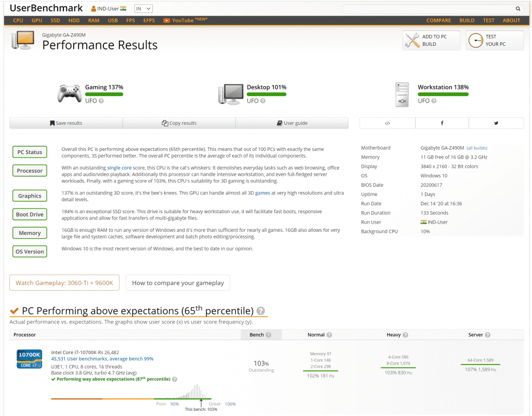Click the Desktop computer icon
The image size is (532, 416).
(231, 94)
